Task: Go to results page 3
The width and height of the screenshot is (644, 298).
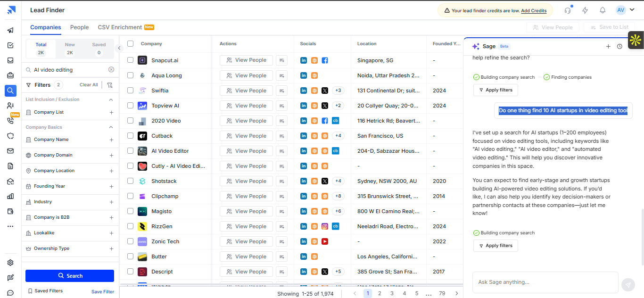Action: 392,293
